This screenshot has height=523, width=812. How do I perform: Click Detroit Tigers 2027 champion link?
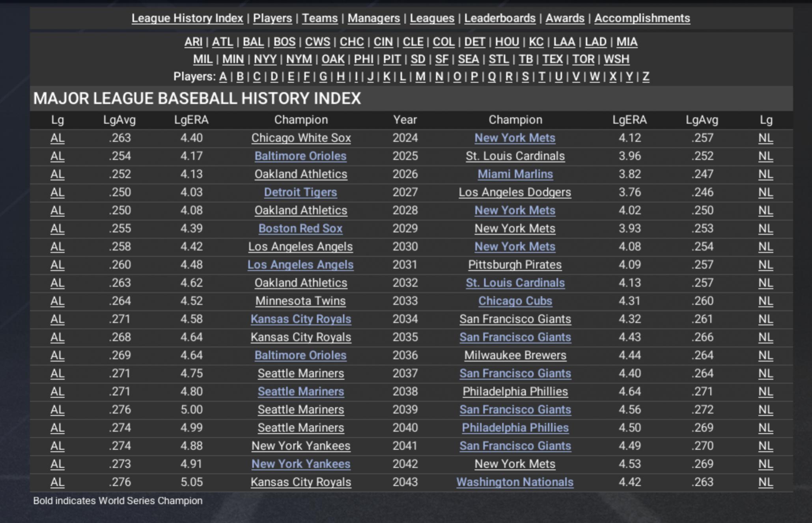(300, 192)
